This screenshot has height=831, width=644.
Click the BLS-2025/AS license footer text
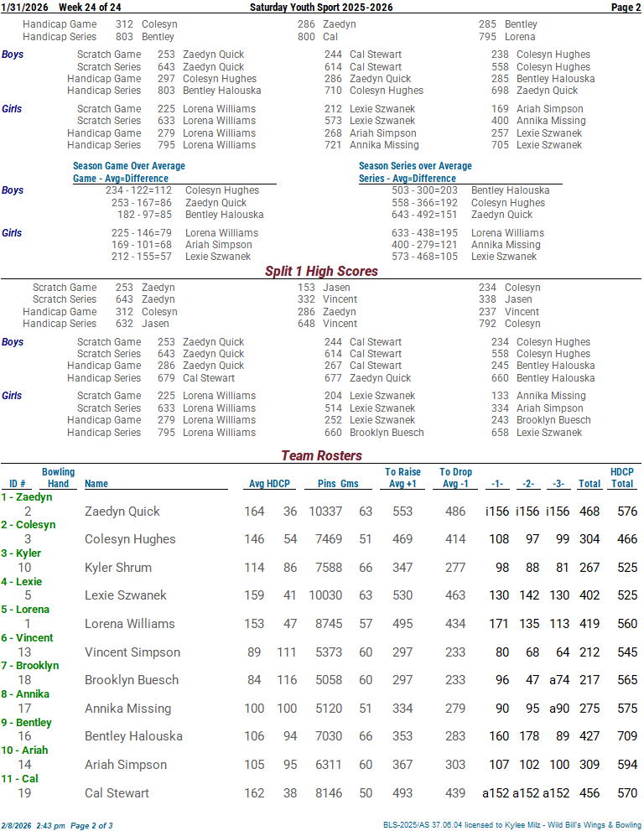[x=512, y=825]
